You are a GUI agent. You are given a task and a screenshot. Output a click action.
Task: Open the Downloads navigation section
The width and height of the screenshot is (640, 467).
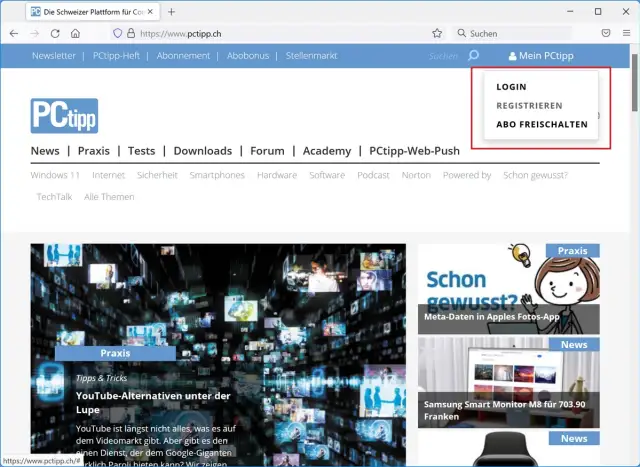coord(202,151)
